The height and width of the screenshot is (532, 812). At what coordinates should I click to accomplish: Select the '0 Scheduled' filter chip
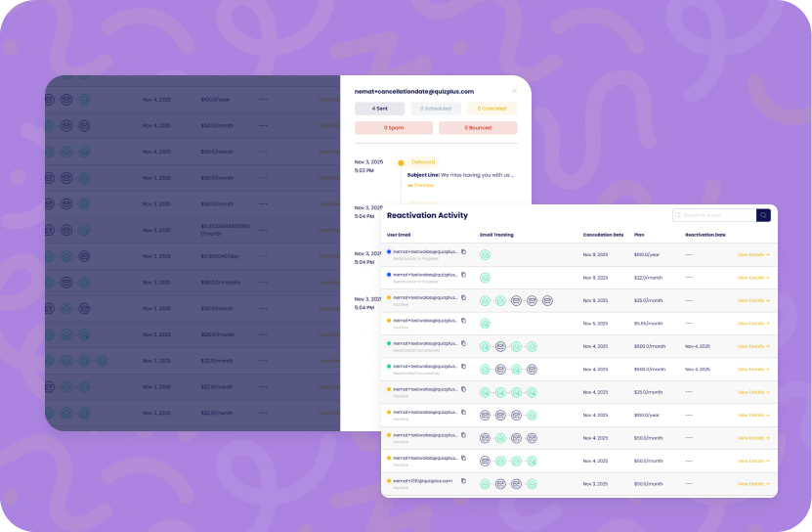pos(436,109)
